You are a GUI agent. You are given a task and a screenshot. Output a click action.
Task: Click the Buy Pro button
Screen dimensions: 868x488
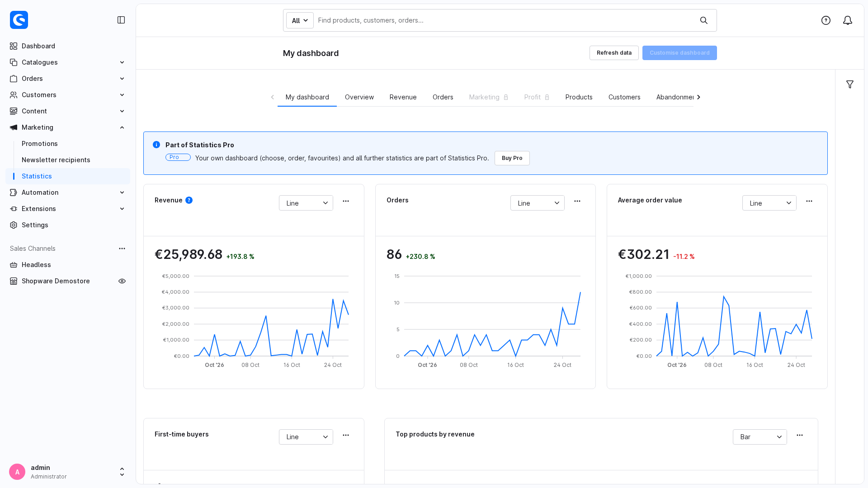click(512, 158)
